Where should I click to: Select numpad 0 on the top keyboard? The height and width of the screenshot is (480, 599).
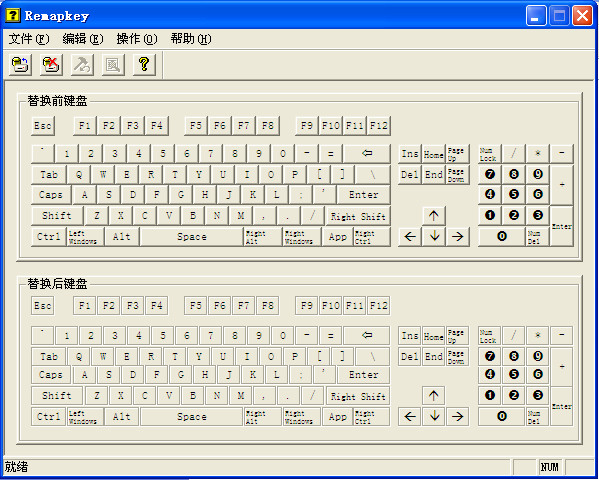tap(502, 237)
